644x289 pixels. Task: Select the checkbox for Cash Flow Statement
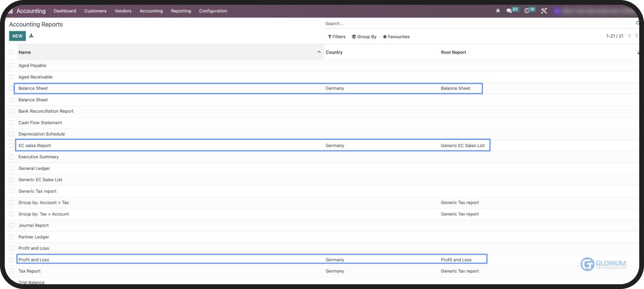(x=12, y=123)
